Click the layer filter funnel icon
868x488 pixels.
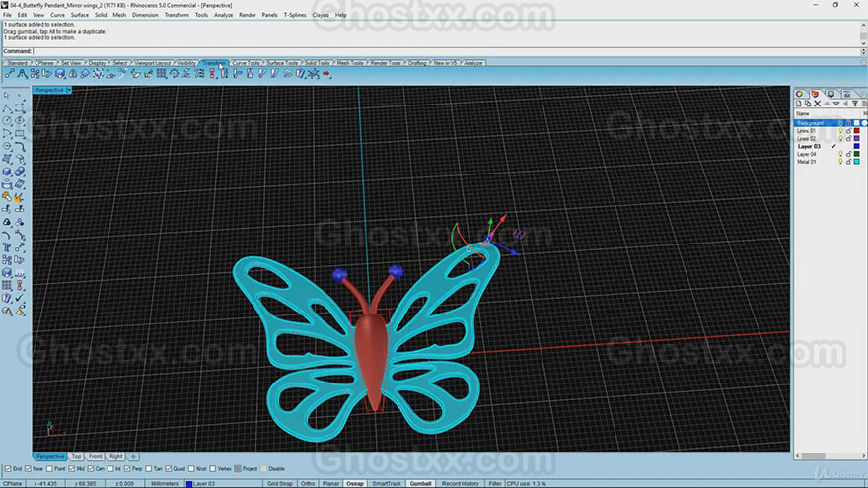[x=855, y=104]
